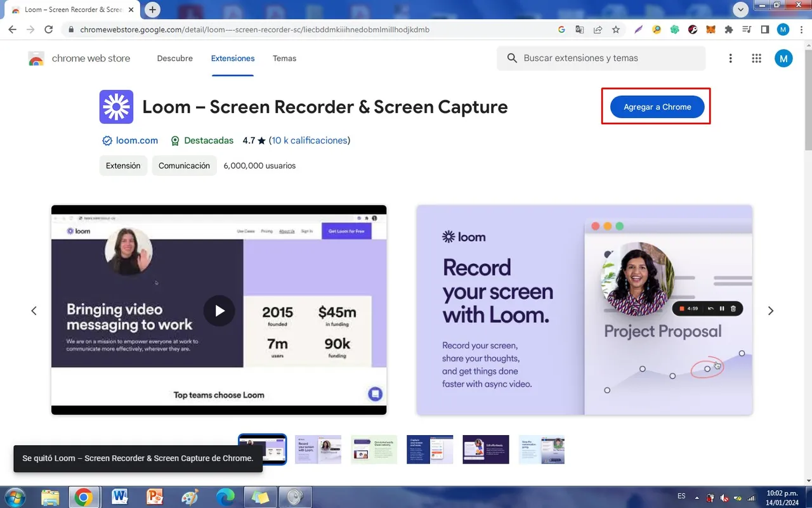Screen dimensions: 812x508
Task: Open Paint from the taskbar
Action: coord(190,497)
